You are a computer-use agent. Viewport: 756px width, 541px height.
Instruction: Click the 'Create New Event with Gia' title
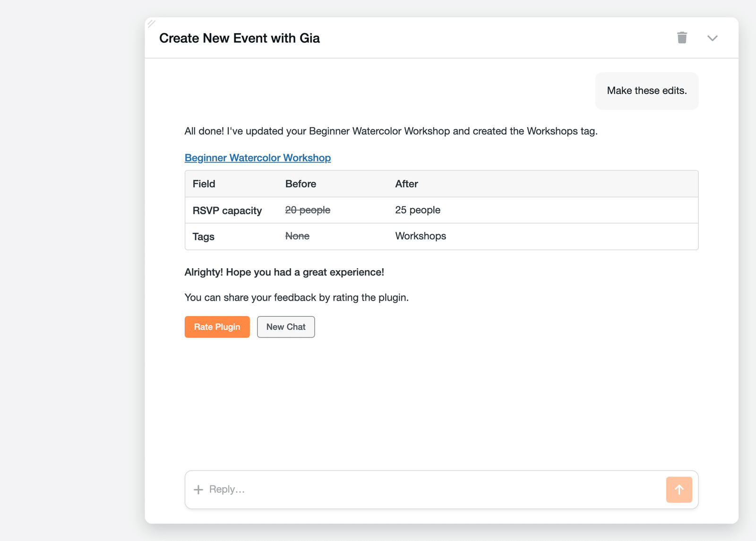[x=240, y=38]
